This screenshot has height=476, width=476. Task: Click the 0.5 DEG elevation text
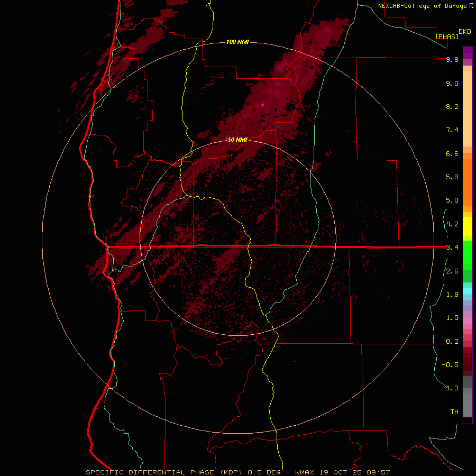pos(263,472)
